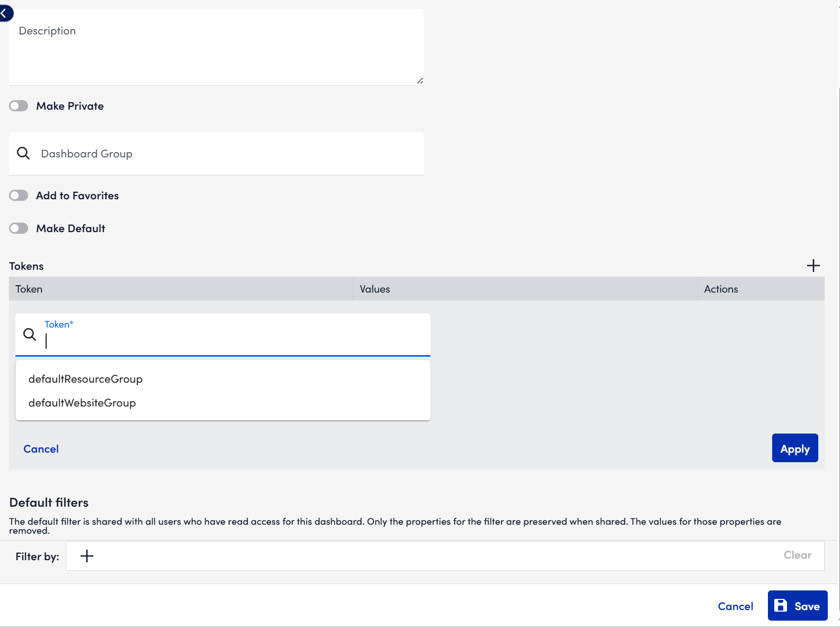Choose defaultWebsiteGroup from token list
The height and width of the screenshot is (627, 840).
click(x=82, y=403)
